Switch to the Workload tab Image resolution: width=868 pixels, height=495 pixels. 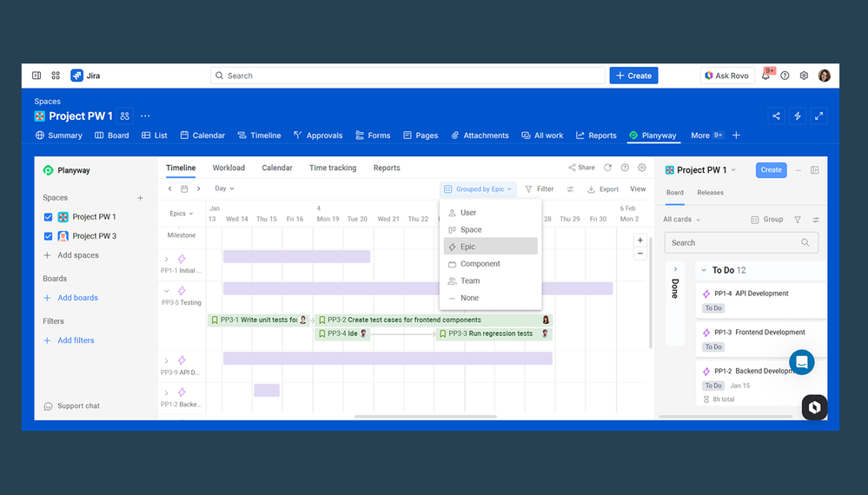[x=229, y=168]
